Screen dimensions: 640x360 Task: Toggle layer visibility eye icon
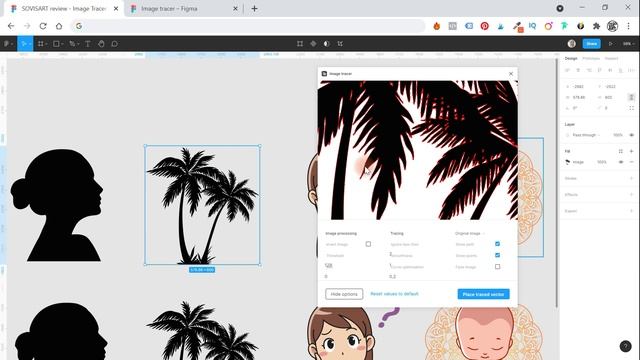pos(631,135)
